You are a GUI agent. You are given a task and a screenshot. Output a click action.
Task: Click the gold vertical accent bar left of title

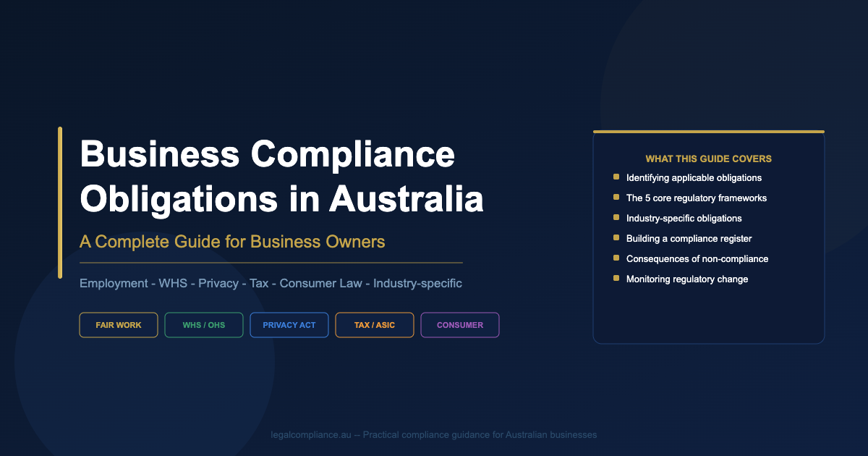pyautogui.click(x=60, y=203)
